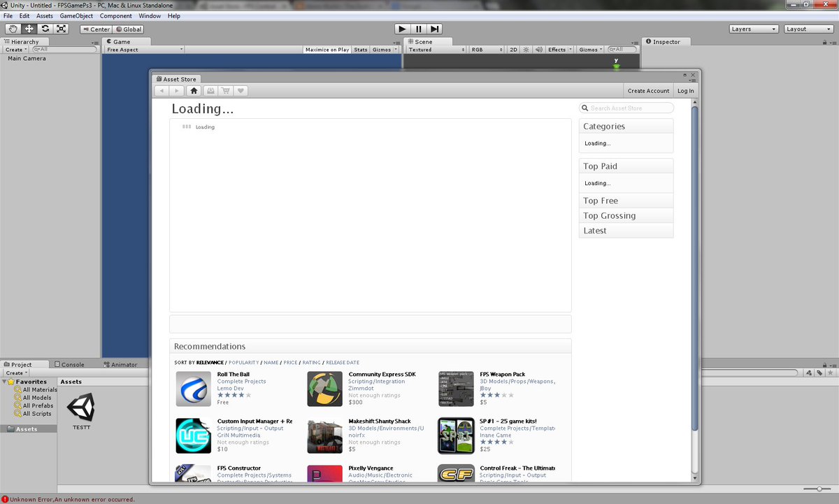
Task: Open the Component menu
Action: pos(116,15)
